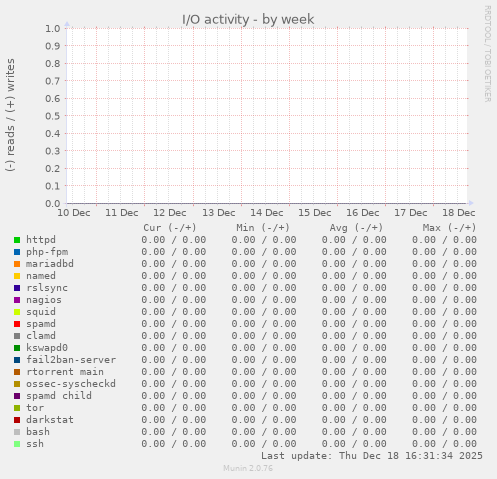Click the '14 Dec' x-axis label
The image size is (497, 479).
point(267,213)
